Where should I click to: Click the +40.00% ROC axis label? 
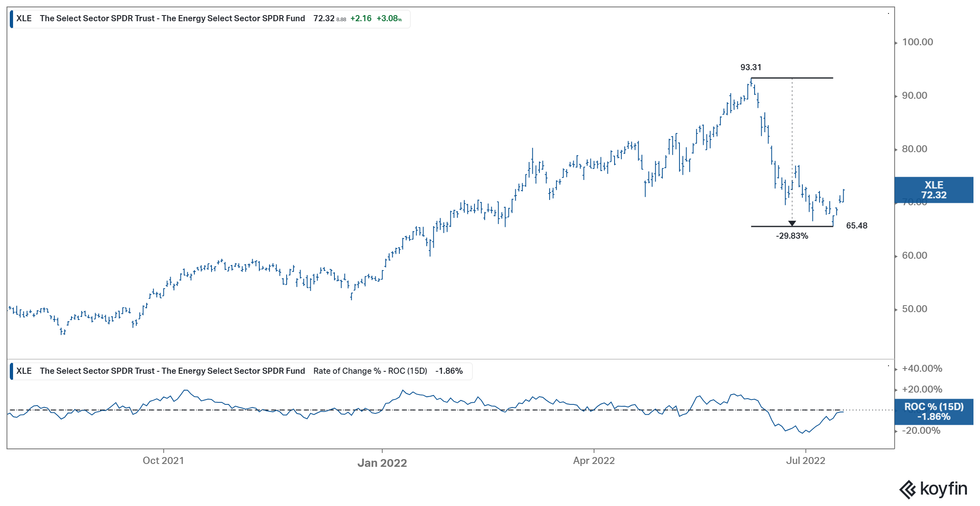tap(922, 368)
